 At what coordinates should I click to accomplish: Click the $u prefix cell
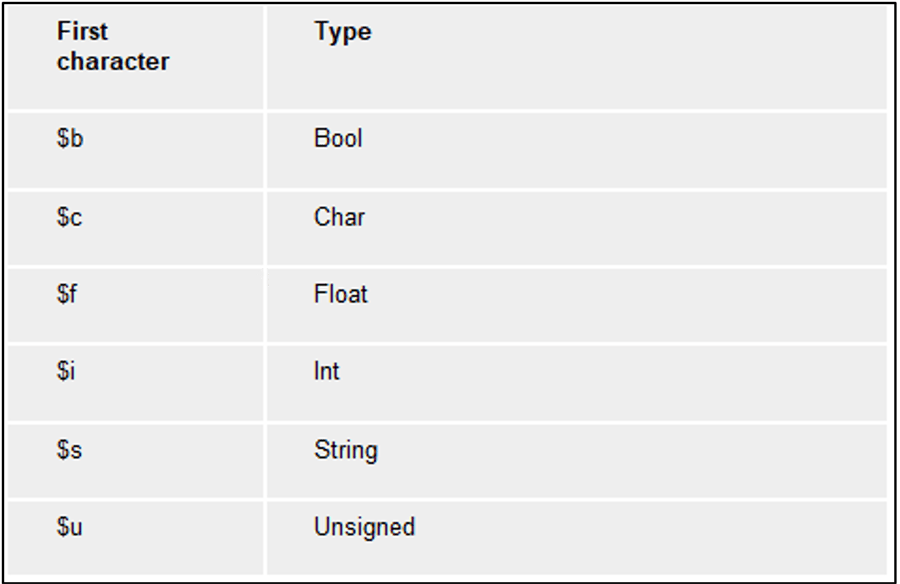(x=135, y=538)
